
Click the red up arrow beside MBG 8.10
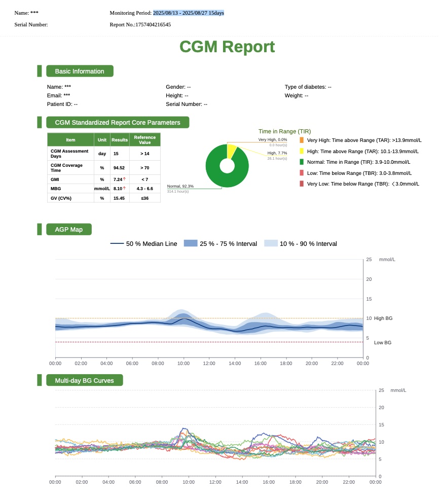click(124, 188)
